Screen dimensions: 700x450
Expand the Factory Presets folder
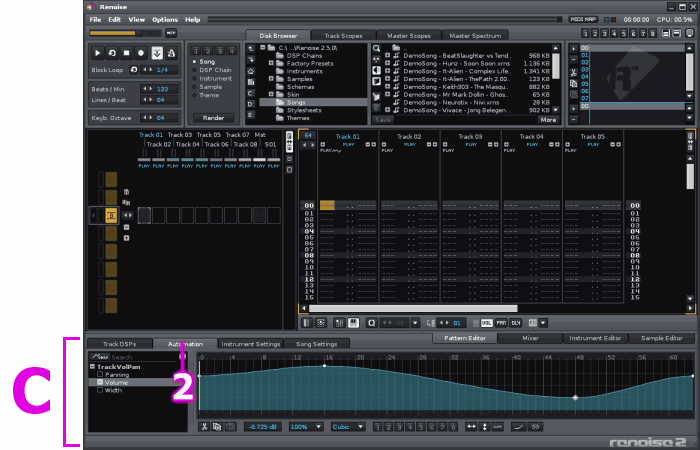tap(271, 63)
